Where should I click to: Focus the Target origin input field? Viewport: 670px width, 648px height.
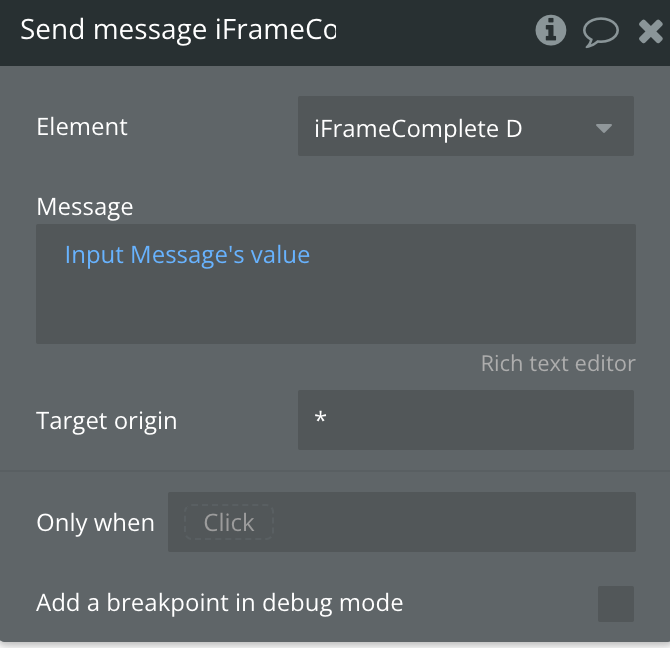tap(466, 419)
